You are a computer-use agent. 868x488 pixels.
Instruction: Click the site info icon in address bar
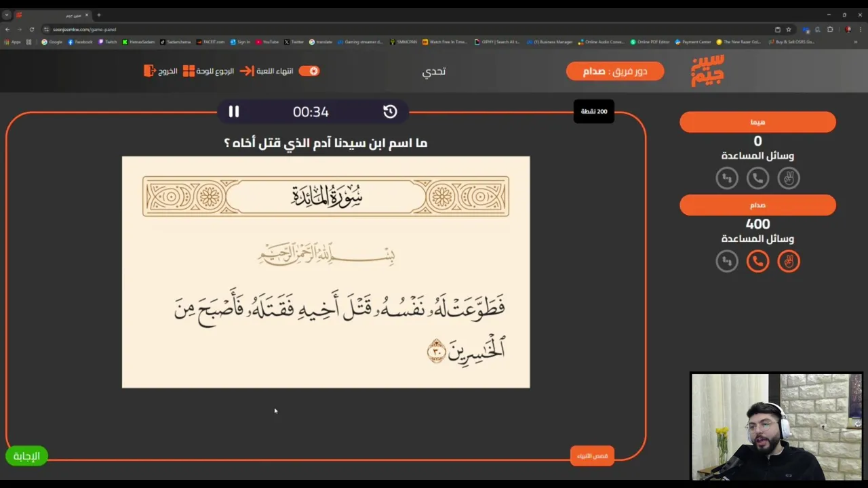[x=46, y=29]
